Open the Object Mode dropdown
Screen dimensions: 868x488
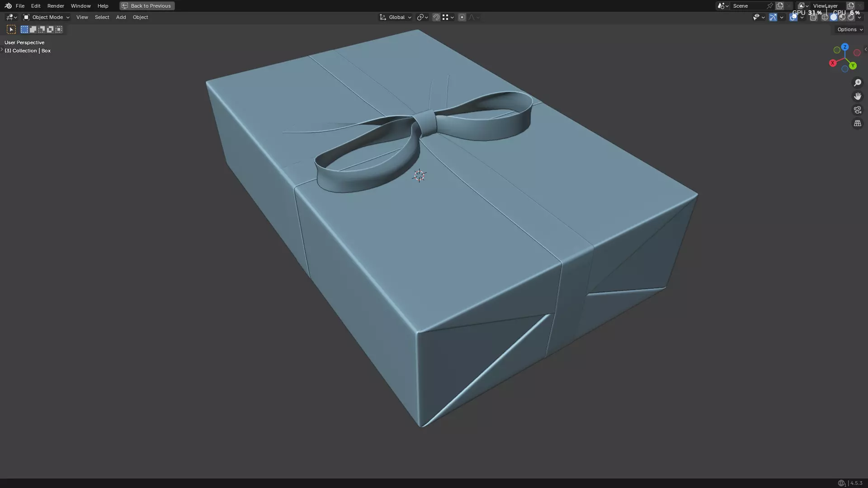46,17
